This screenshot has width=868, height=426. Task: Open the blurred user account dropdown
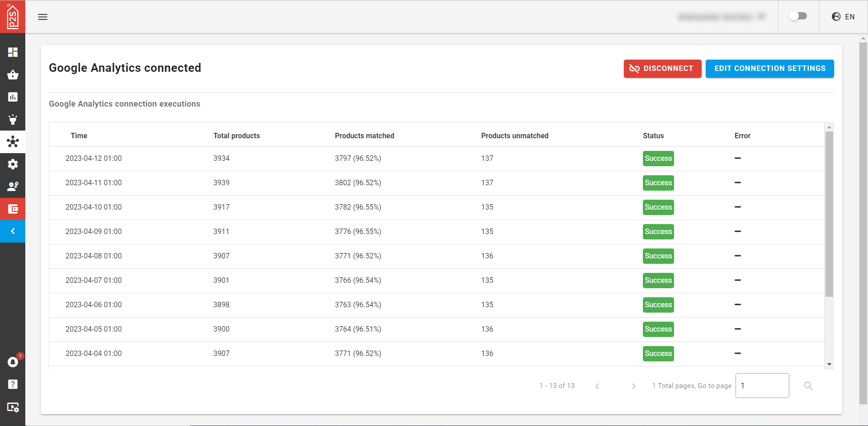point(722,17)
